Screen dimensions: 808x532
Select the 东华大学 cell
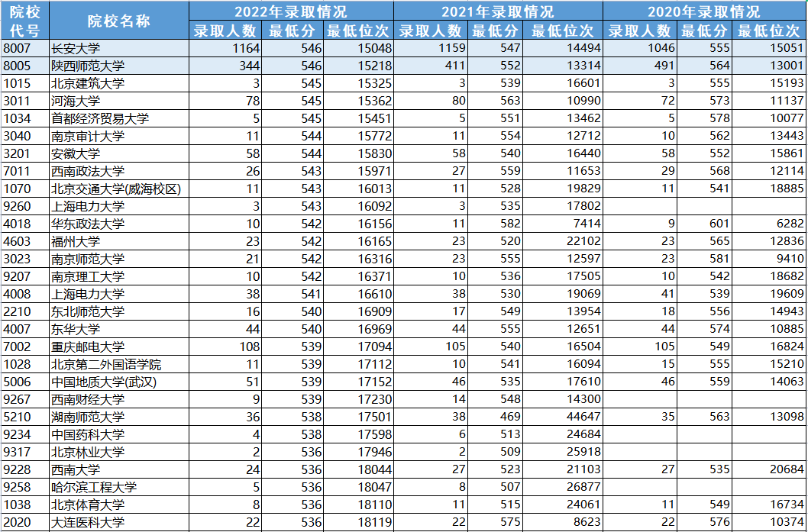coord(119,329)
